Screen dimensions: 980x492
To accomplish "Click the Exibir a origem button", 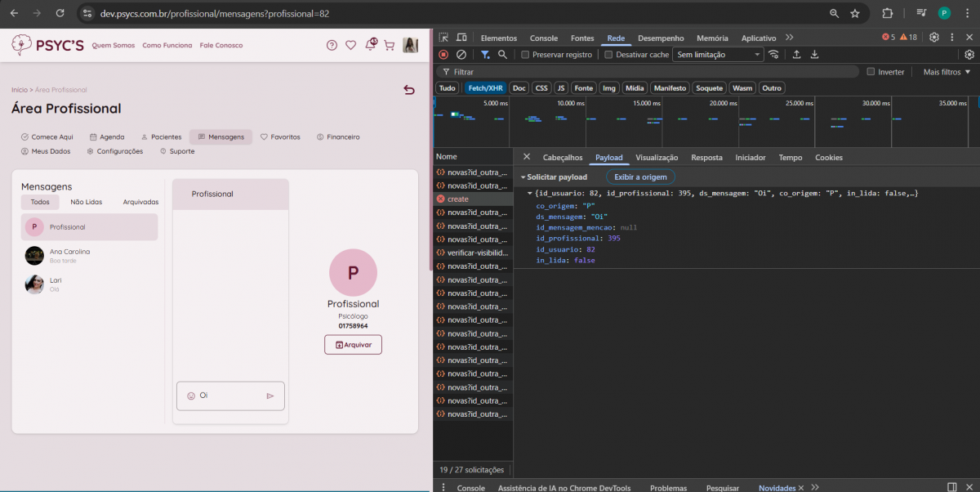I will 640,177.
